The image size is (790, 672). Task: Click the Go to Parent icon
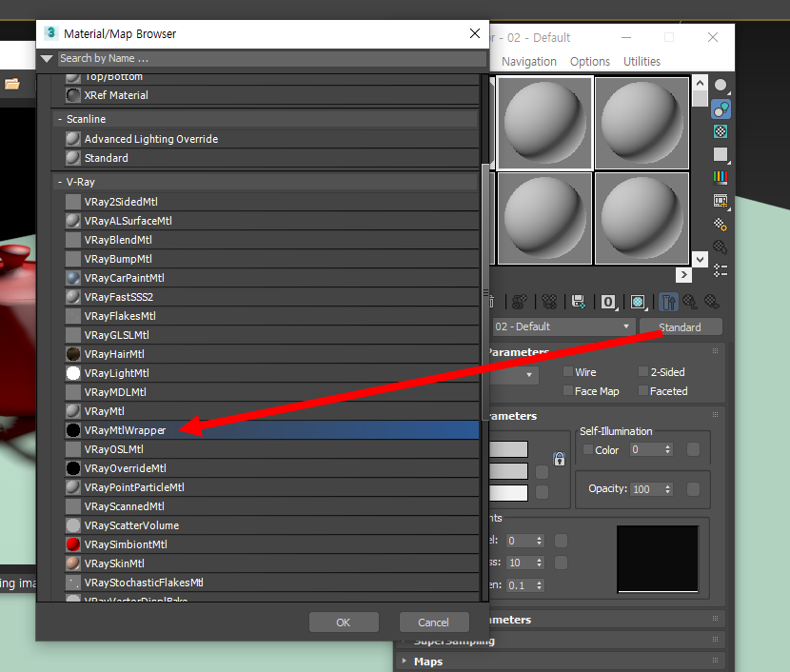point(690,303)
